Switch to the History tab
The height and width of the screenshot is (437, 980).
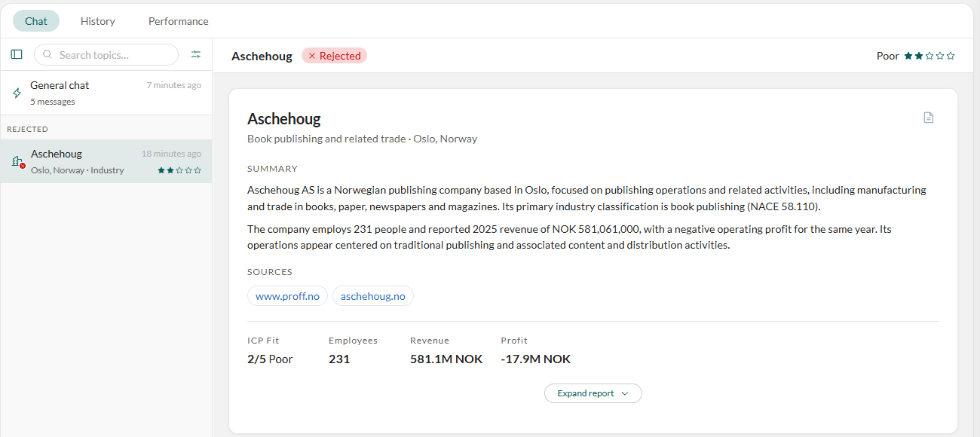(x=98, y=21)
